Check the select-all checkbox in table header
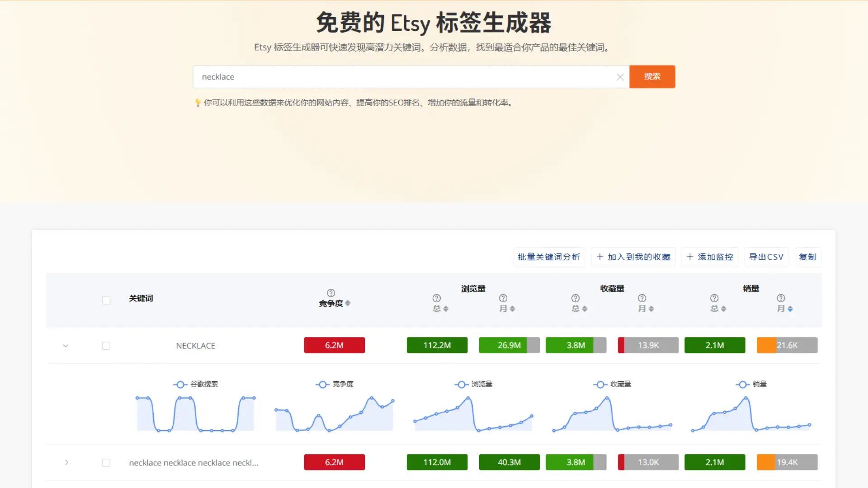The image size is (868, 488). coord(106,300)
